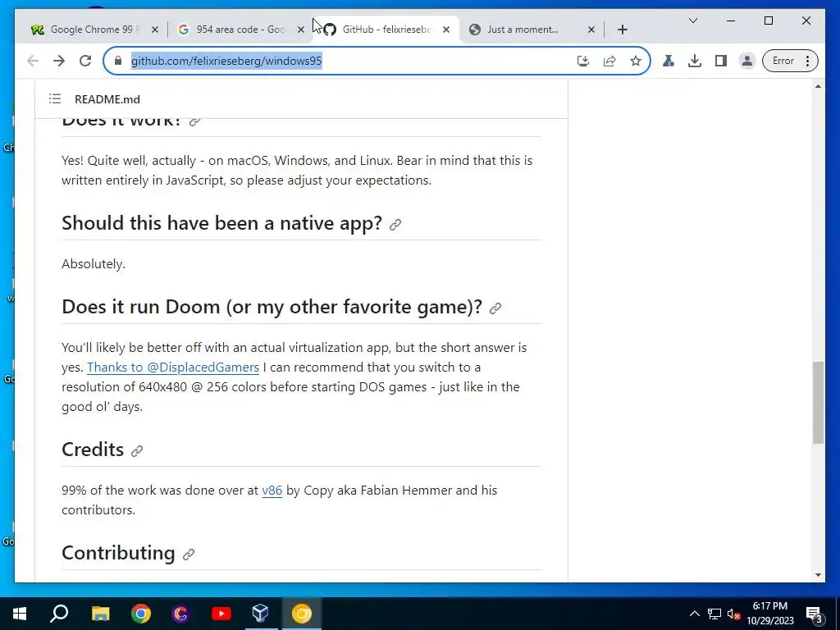This screenshot has width=840, height=630.
Task: Open the 'Thanks to @DisplacedGamers' link
Action: pos(173,367)
